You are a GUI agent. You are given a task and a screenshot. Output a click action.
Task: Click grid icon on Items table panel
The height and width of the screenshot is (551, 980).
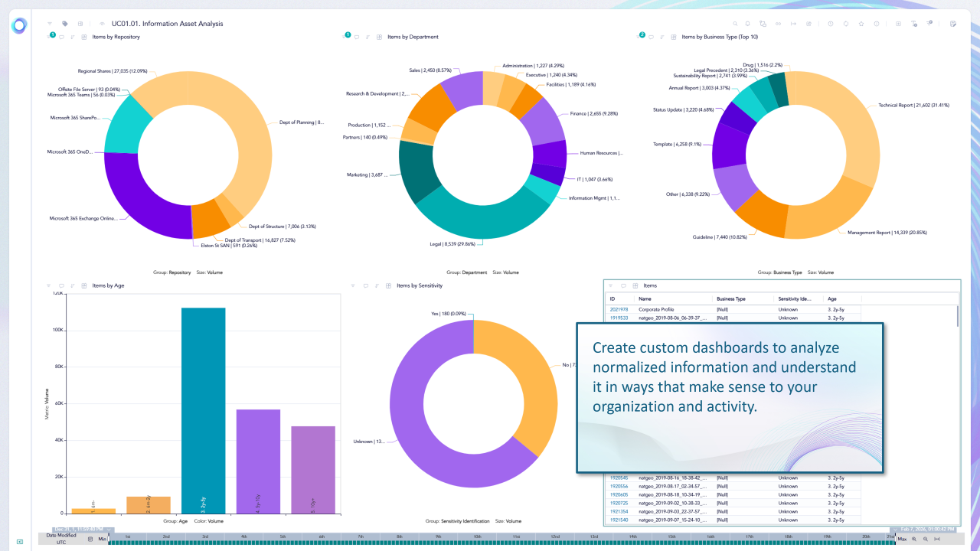635,285
